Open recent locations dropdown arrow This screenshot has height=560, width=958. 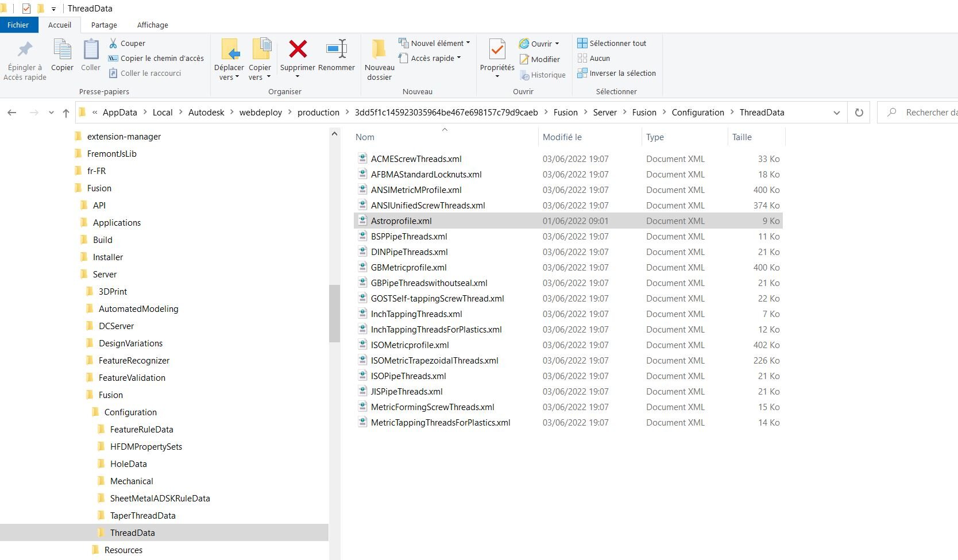pos(51,113)
